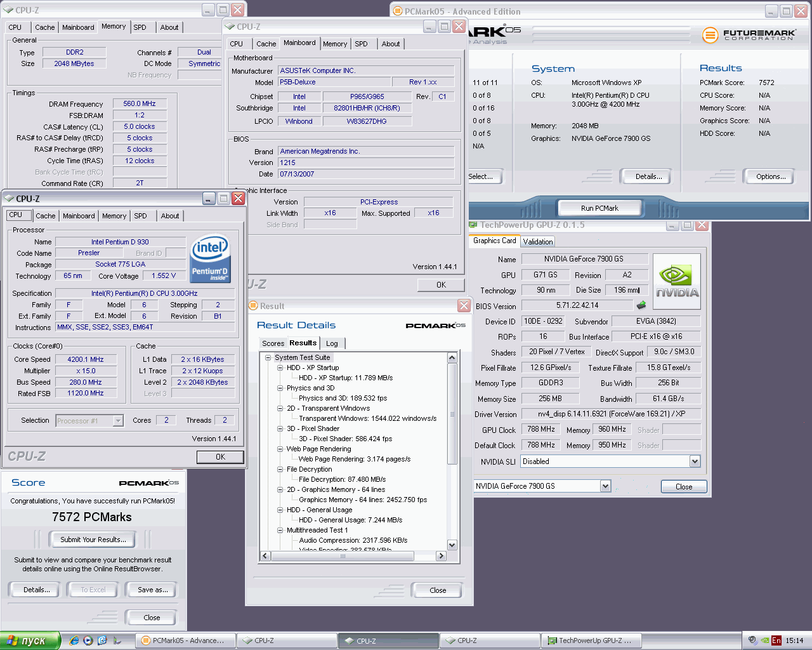
Task: Collapse the HDD - XP Startup node
Action: click(x=280, y=368)
